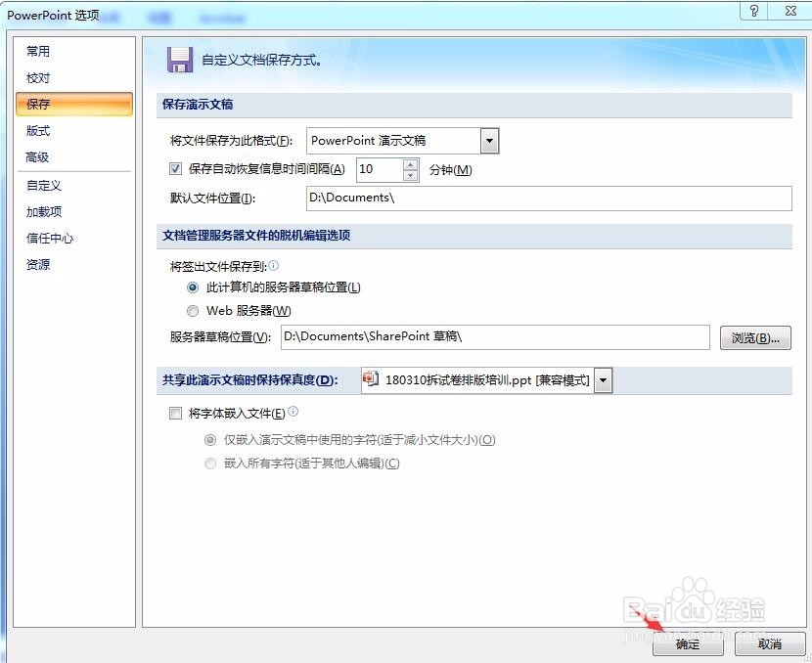Click the 服务器草稿位置 path field
This screenshot has height=663, width=812.
point(495,337)
